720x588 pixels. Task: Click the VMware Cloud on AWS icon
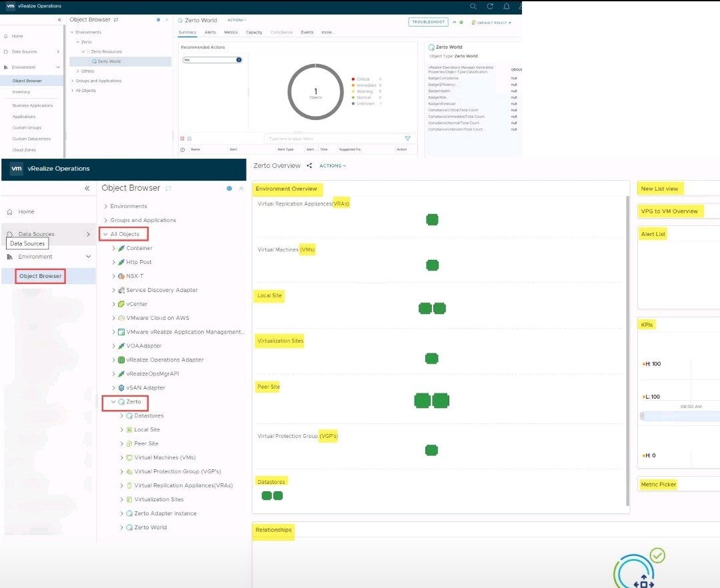click(121, 317)
